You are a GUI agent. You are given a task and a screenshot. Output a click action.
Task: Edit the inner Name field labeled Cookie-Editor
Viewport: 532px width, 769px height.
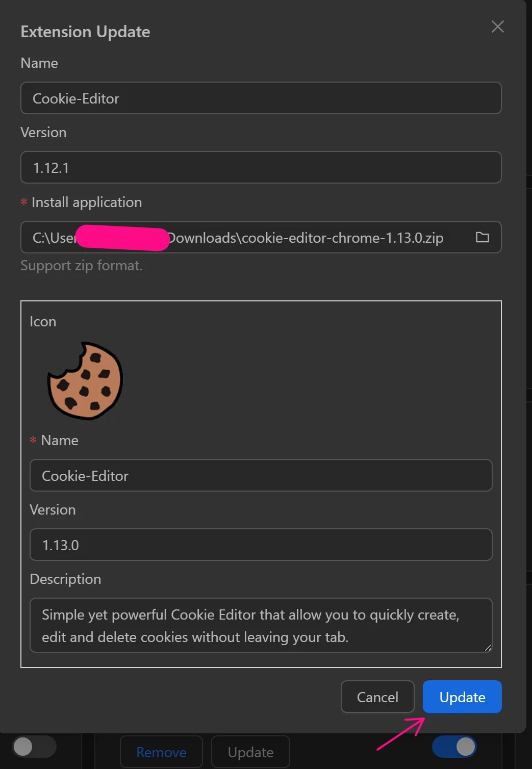[261, 475]
